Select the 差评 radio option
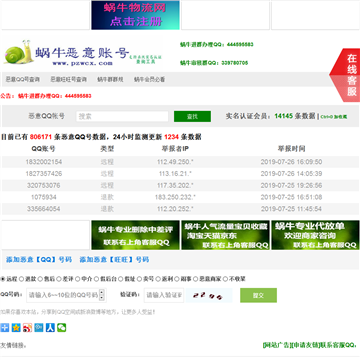The height and width of the screenshot is (360, 360). 59,279
